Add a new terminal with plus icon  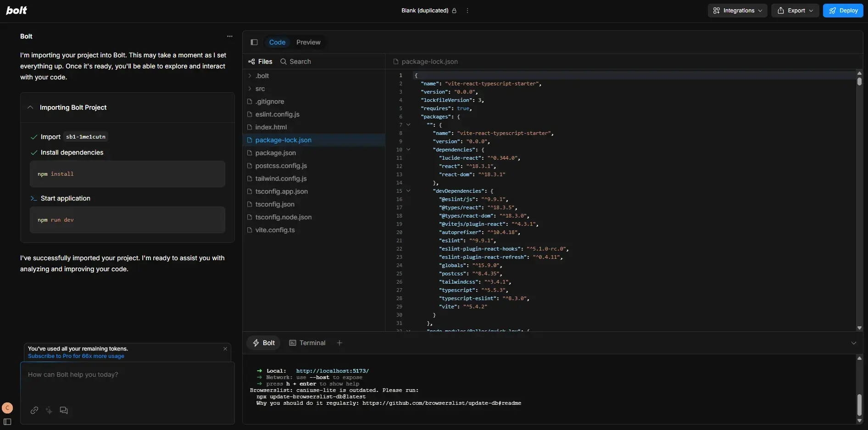339,343
